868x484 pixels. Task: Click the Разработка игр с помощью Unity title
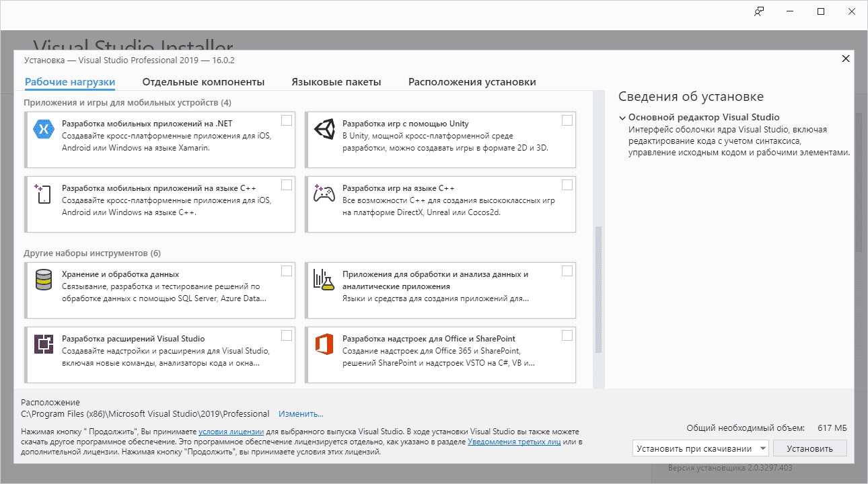406,124
